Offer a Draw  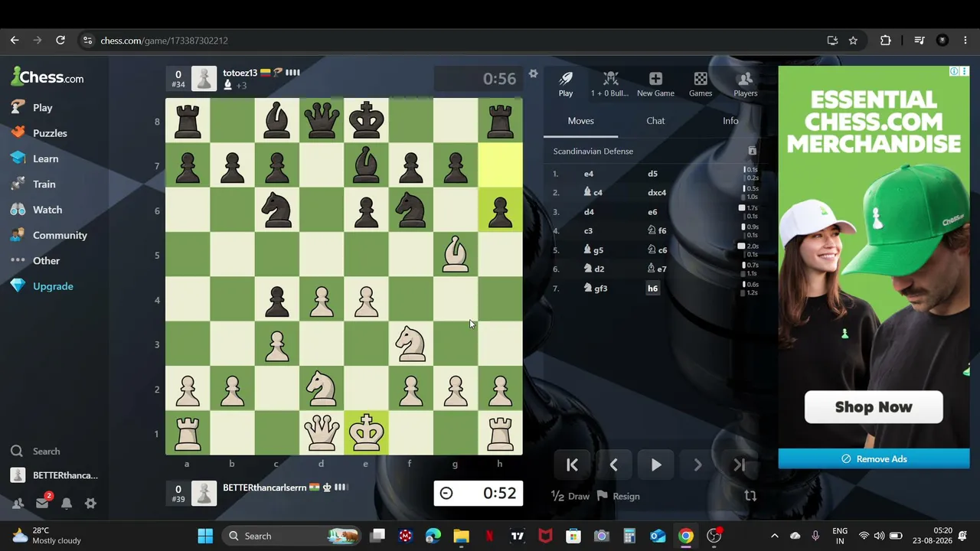click(570, 496)
